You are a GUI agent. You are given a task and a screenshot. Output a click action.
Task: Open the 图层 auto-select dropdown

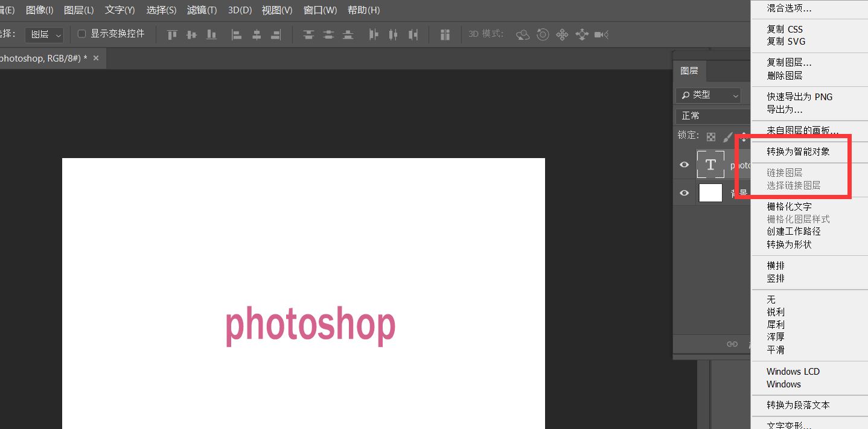pos(44,34)
